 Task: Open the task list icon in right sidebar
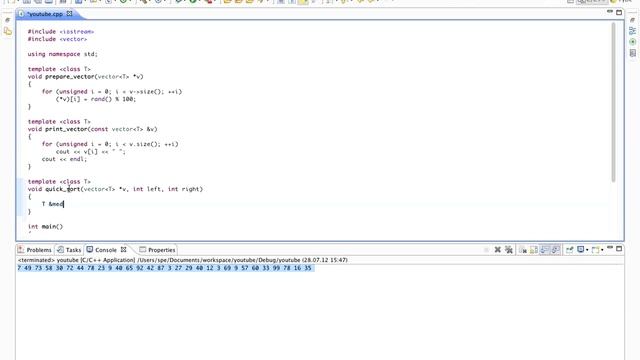pos(633,53)
